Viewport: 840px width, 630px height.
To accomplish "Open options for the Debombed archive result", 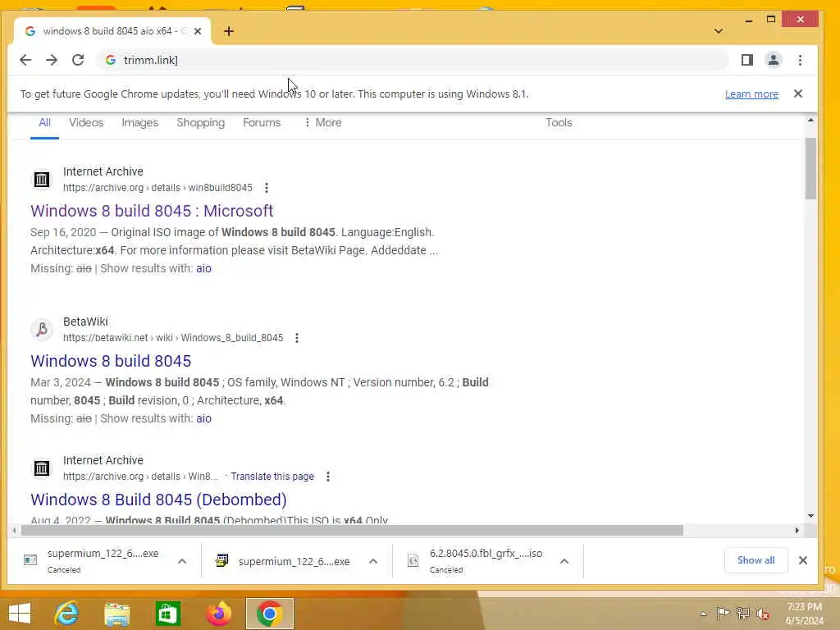I will (x=328, y=477).
